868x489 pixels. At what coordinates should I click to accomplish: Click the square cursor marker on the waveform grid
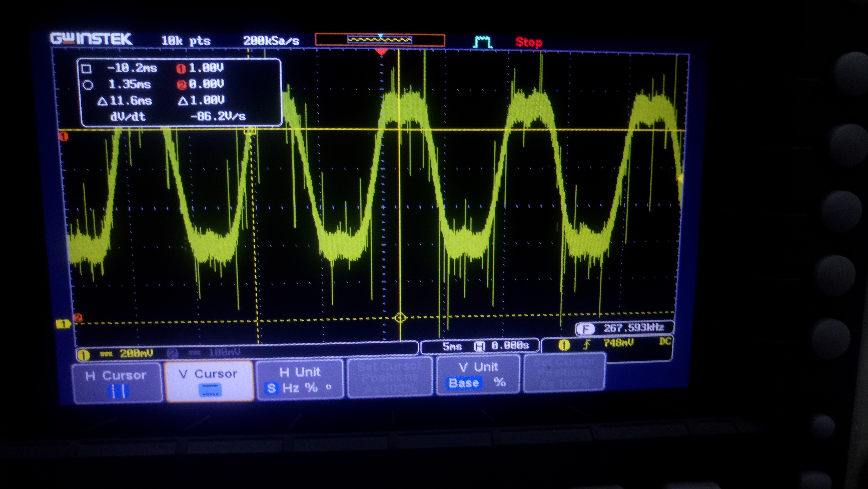point(250,130)
